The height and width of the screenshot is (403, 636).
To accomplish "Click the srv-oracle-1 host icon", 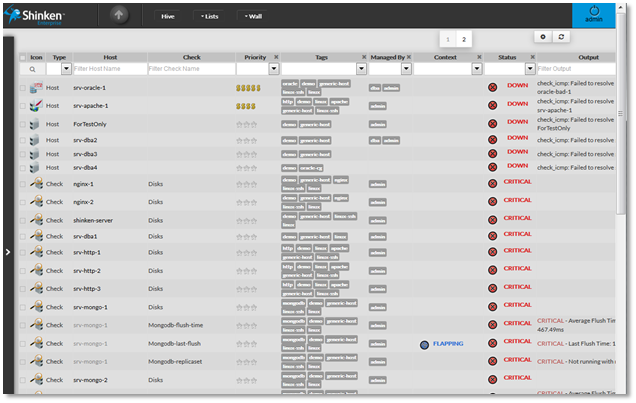I will [x=35, y=88].
